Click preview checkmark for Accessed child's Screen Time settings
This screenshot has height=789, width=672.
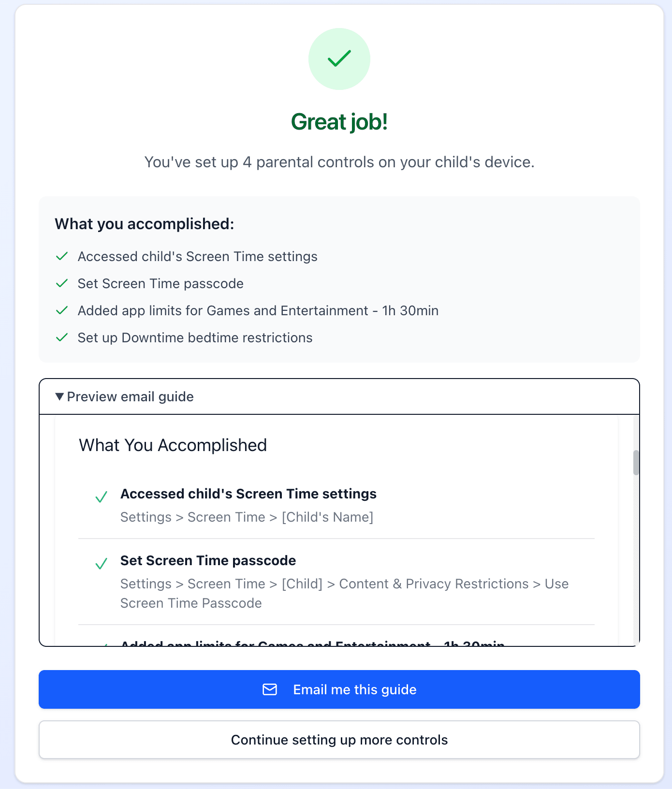pyautogui.click(x=101, y=497)
